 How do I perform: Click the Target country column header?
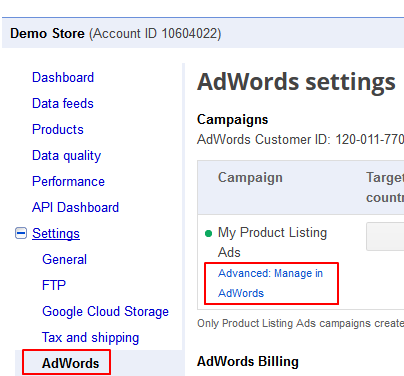385,187
